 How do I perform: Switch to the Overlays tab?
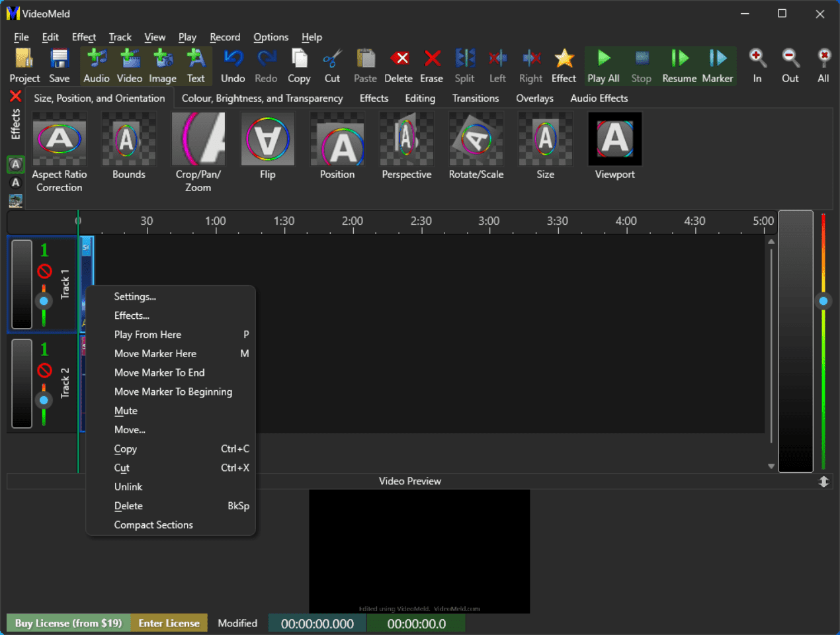(x=534, y=98)
